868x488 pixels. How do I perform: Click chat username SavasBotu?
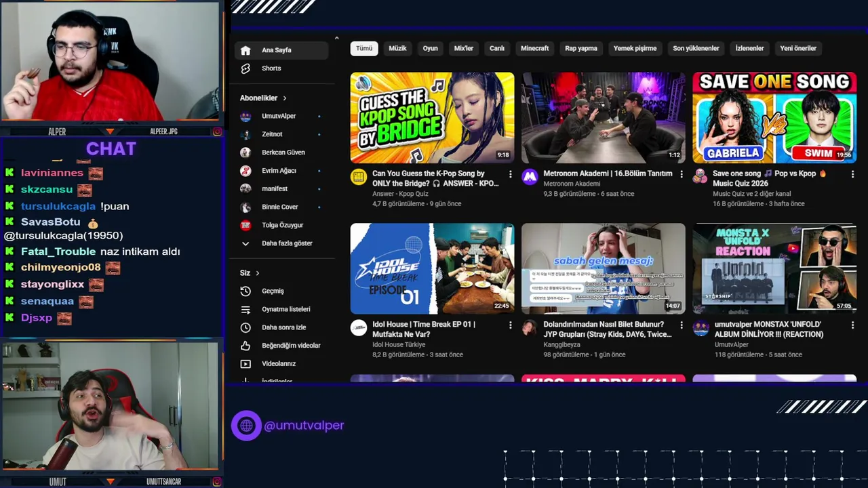pyautogui.click(x=51, y=222)
